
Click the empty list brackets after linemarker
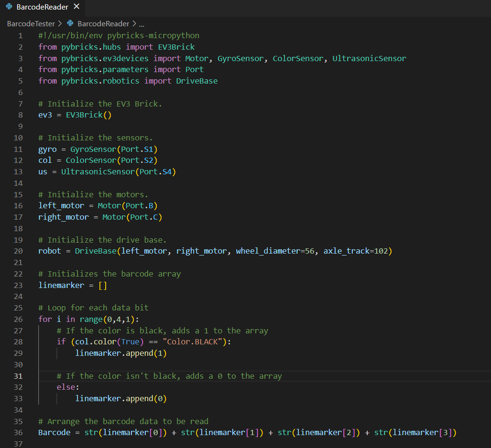tap(103, 286)
